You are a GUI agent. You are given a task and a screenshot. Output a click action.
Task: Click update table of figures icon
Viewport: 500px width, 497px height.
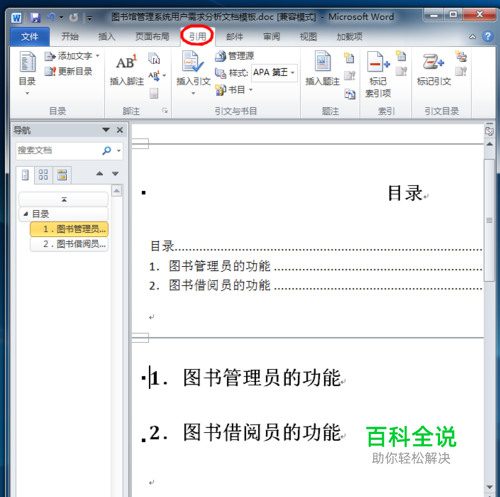[x=349, y=76]
